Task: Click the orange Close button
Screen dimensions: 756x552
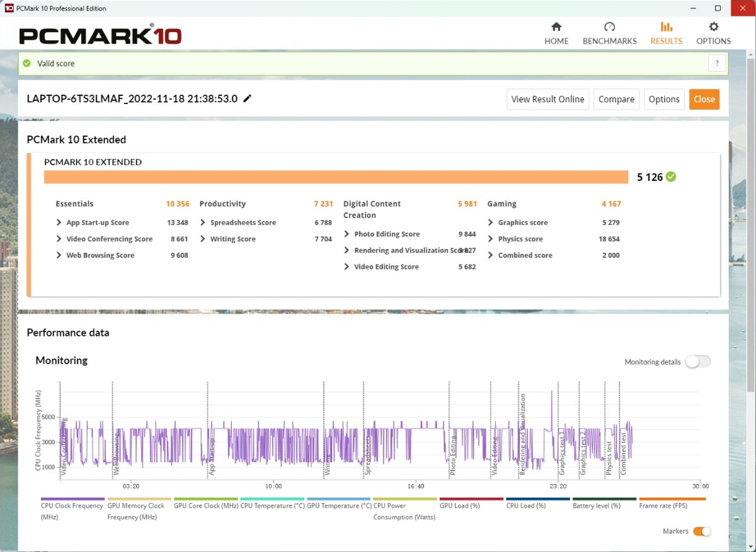Action: pos(704,99)
